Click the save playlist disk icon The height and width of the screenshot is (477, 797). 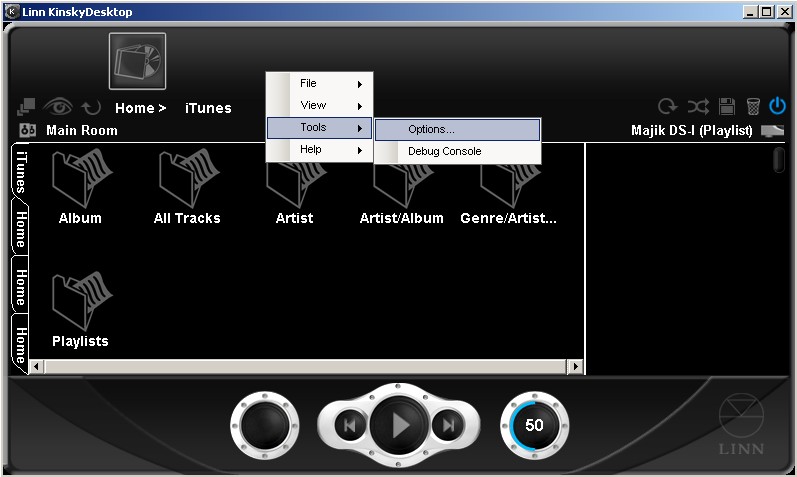pyautogui.click(x=727, y=106)
